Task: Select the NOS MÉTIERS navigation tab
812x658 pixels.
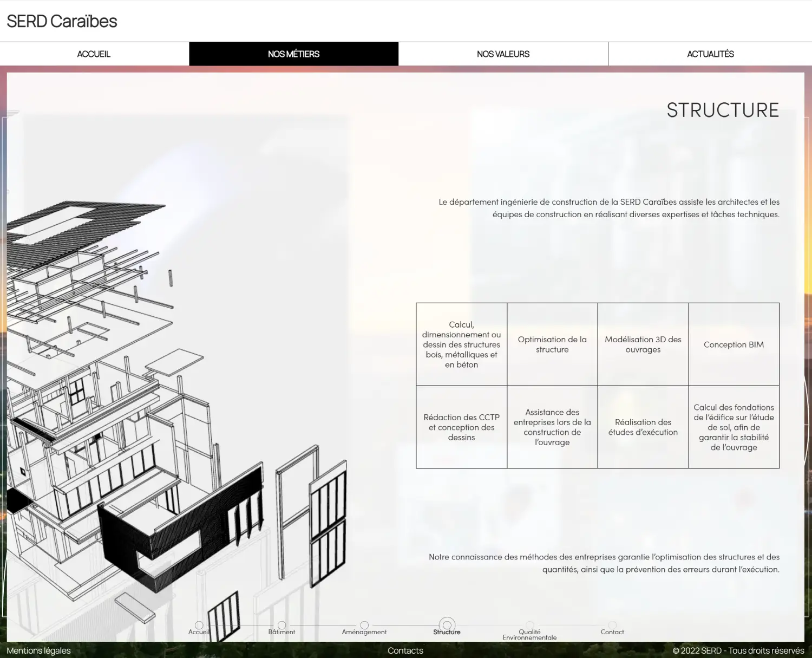Action: tap(293, 54)
